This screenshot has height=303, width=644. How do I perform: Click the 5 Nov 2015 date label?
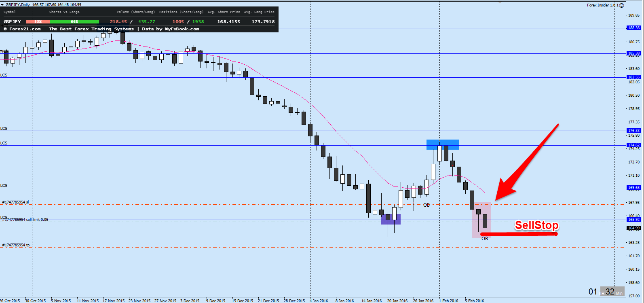click(61, 301)
